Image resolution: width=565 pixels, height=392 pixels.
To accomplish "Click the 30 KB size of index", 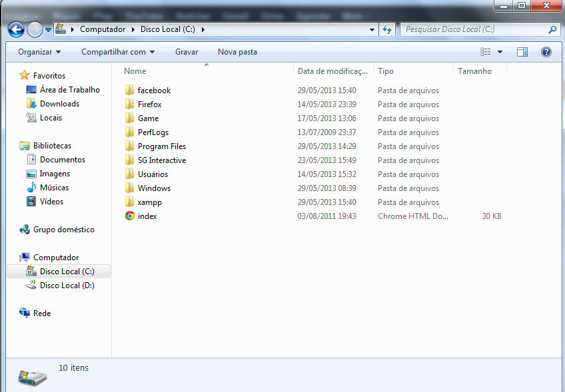I will [492, 216].
